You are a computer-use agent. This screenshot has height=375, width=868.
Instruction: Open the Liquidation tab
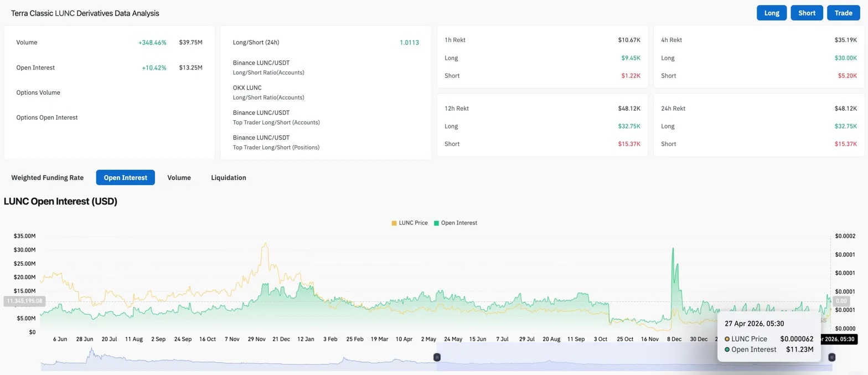(228, 178)
